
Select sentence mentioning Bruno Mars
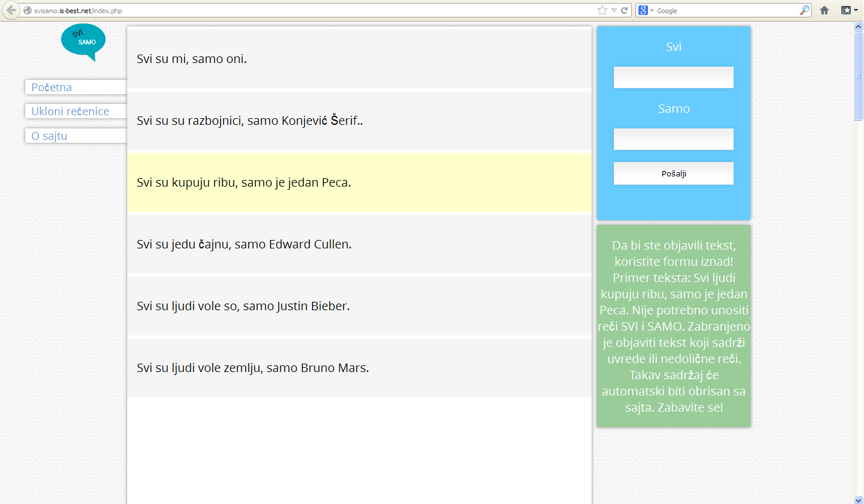coord(359,368)
